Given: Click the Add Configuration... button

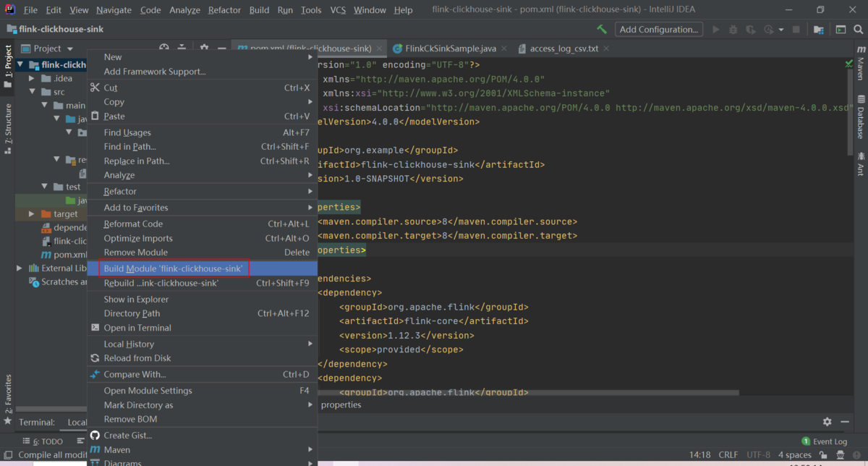Looking at the screenshot, I should pyautogui.click(x=659, y=30).
